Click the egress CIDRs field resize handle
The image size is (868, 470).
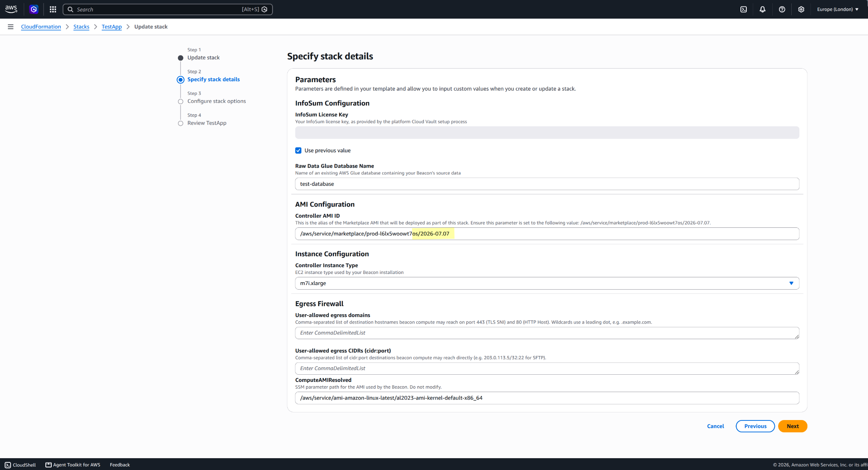(797, 372)
